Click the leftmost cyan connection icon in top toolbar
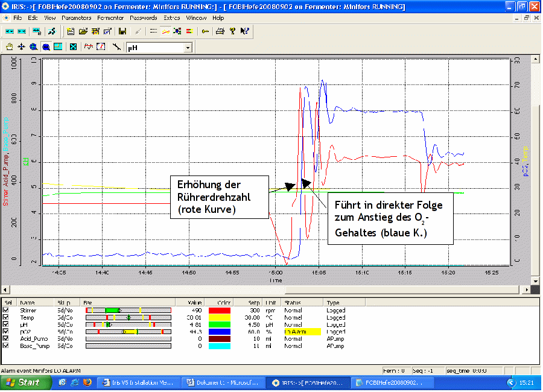Image resolution: width=543 pixels, height=392 pixels. tap(9, 31)
